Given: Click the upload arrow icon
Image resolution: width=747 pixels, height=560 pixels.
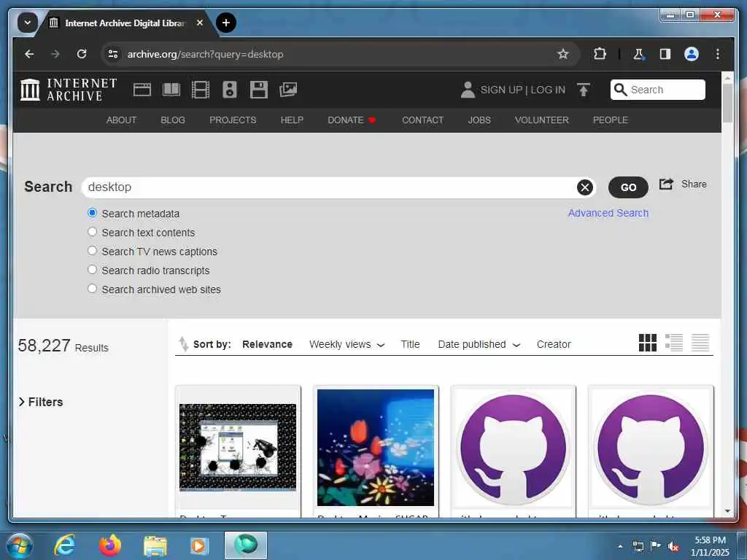Looking at the screenshot, I should click(x=584, y=90).
